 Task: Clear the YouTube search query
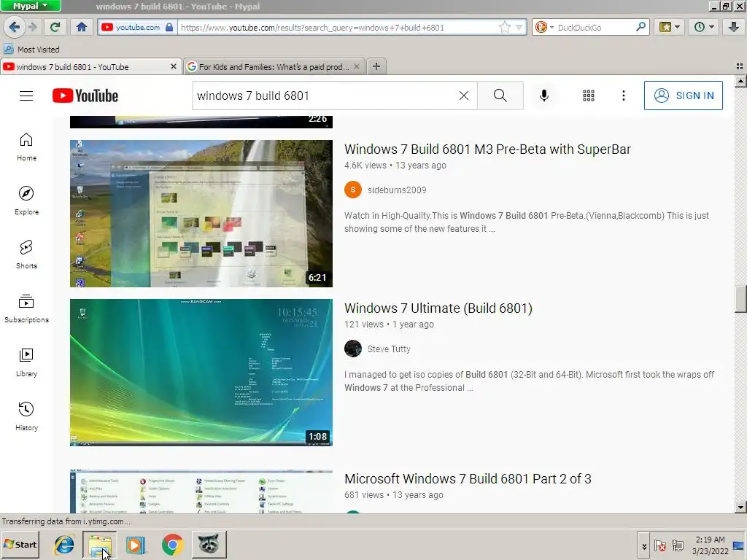(x=463, y=96)
